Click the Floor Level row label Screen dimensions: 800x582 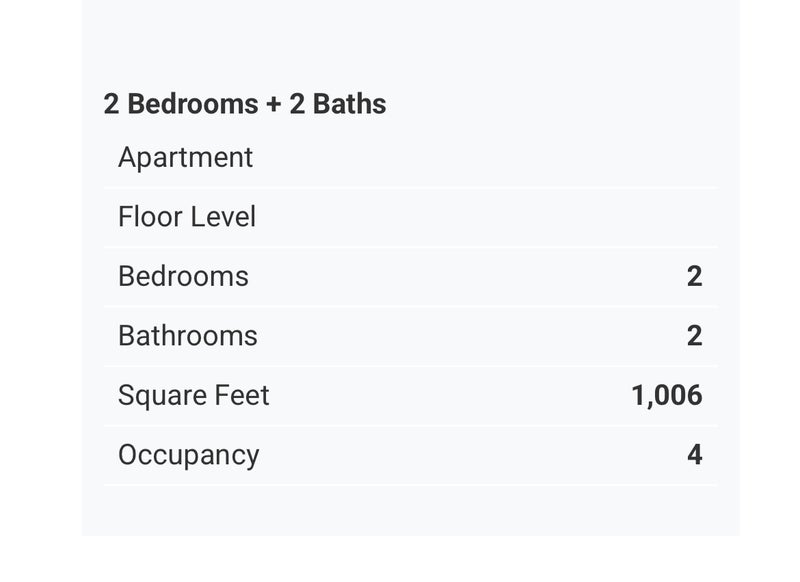click(x=187, y=217)
